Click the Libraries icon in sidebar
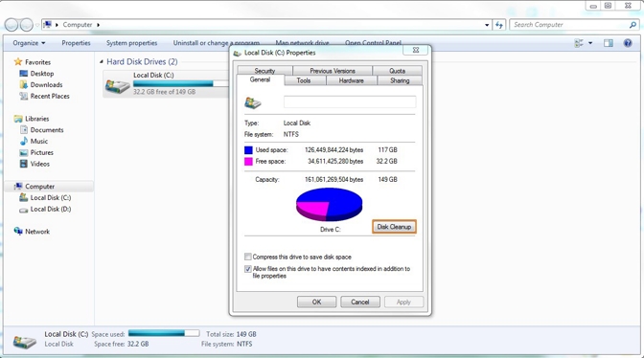This screenshot has width=644, height=358. click(x=18, y=119)
